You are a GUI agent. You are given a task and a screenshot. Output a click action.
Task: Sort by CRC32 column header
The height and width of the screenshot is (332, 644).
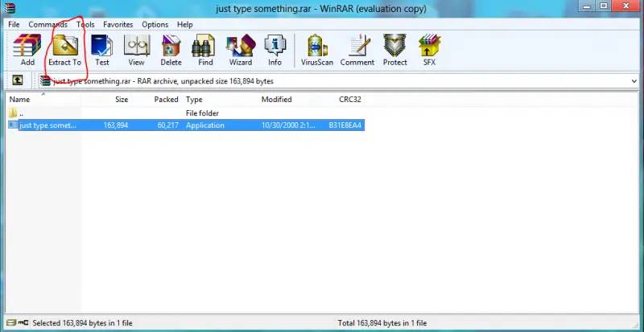click(345, 100)
